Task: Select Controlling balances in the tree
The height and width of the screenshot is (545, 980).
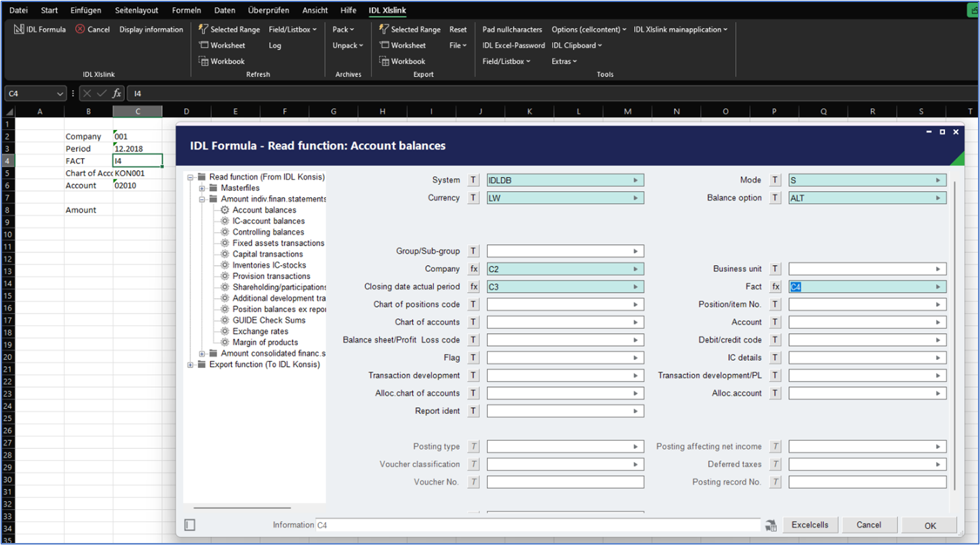Action: 262,232
